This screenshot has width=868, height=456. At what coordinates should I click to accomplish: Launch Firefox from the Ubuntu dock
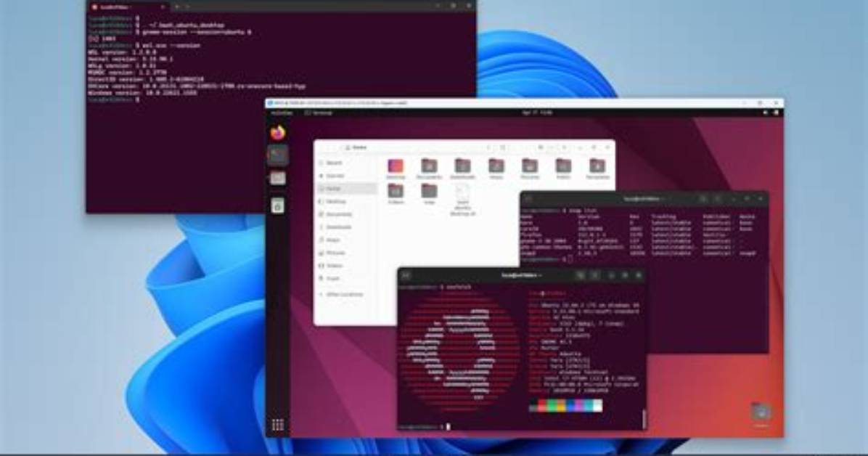tap(278, 132)
